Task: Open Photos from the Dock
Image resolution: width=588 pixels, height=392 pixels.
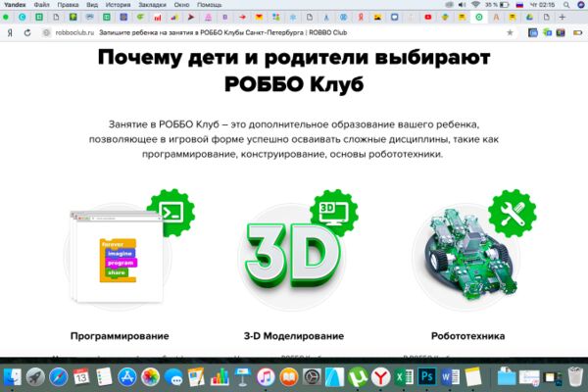Action: [x=150, y=376]
